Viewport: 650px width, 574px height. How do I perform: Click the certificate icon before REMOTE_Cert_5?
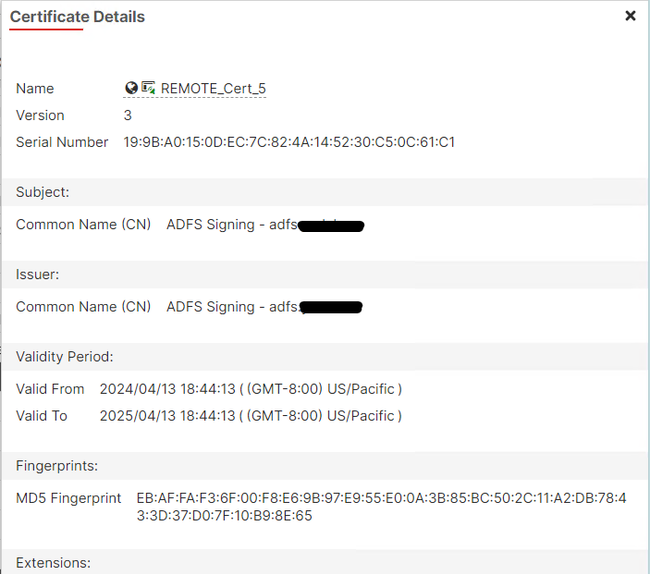(148, 88)
